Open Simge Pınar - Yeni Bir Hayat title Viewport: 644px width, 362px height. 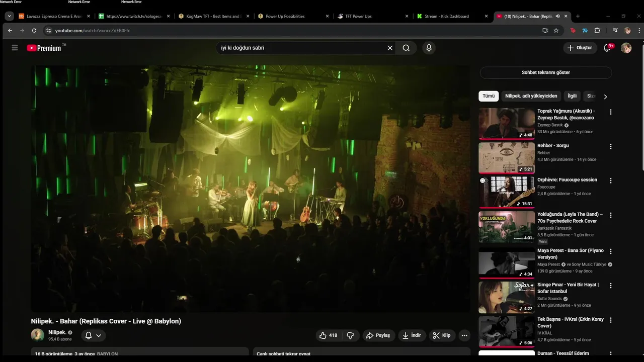tap(568, 288)
